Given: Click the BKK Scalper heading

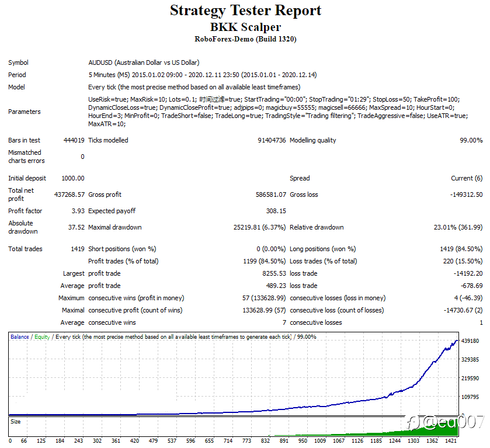Looking at the screenshot, I should 245,27.
